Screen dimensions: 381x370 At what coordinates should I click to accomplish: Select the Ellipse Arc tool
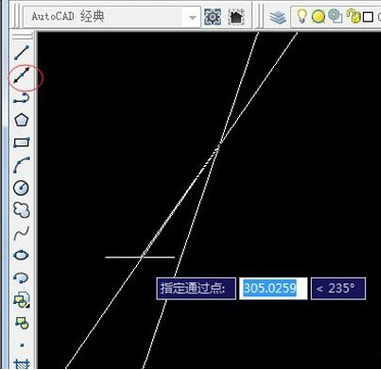[21, 277]
